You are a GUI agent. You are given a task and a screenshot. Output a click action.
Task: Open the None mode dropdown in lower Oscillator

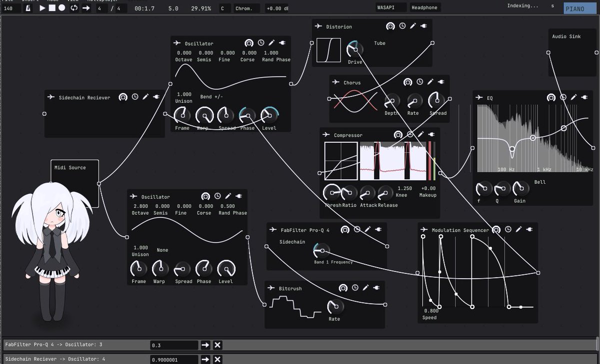162,250
